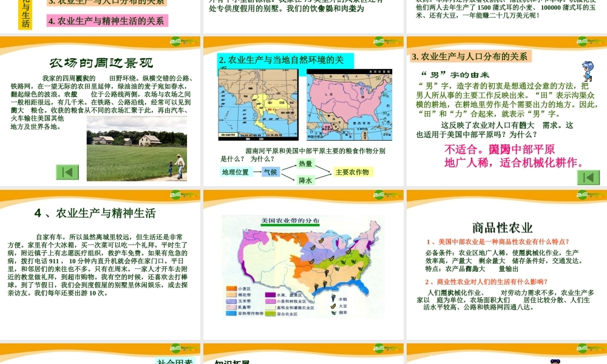Select the 美国农业带的分布 colored map
607x364 pixels.
pyautogui.click(x=303, y=267)
